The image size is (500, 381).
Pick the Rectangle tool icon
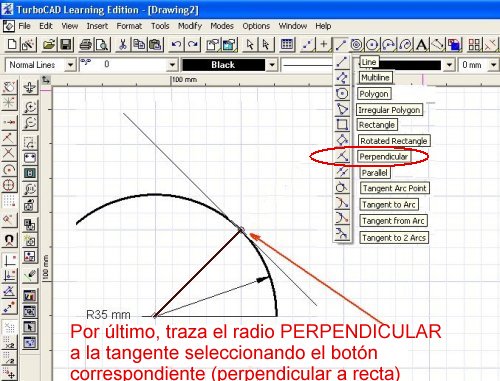coord(342,125)
